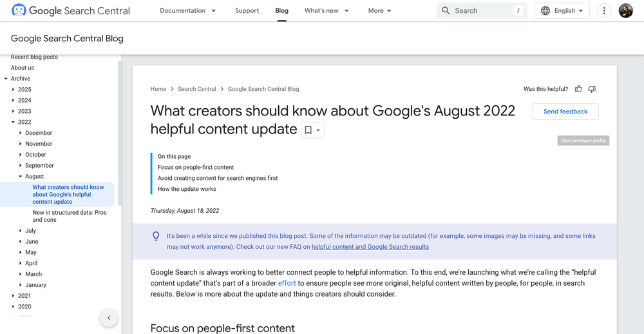Screen dimensions: 644x334
Task: Click the thumbs up helpful icon
Action: 579,89
